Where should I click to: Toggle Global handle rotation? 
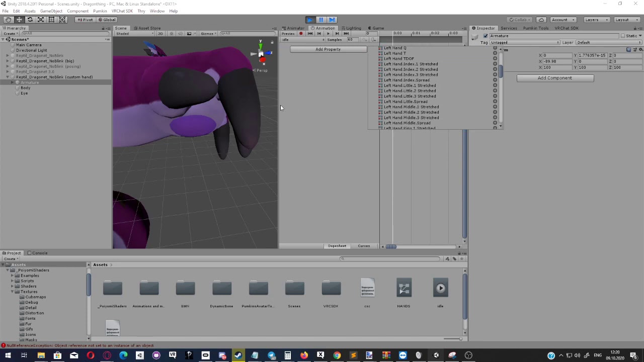point(107,20)
